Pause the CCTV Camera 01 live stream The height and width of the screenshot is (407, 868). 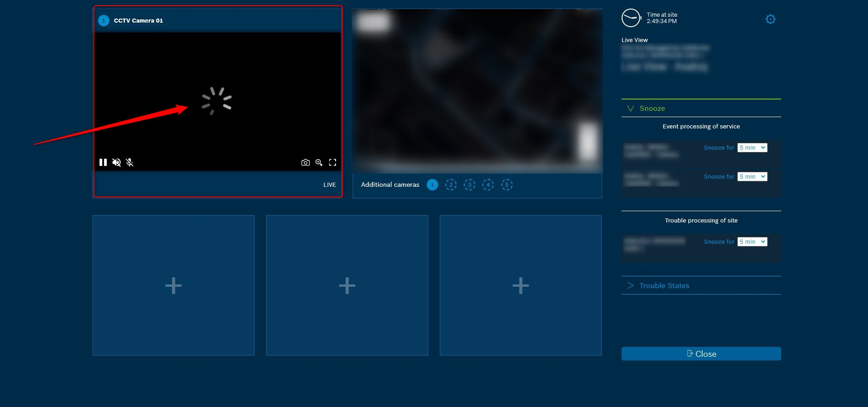coord(103,162)
